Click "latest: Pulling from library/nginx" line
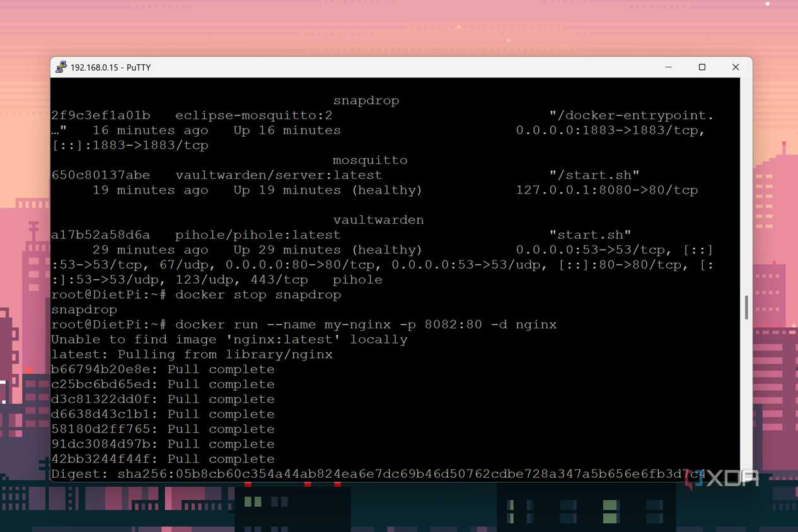 [192, 354]
